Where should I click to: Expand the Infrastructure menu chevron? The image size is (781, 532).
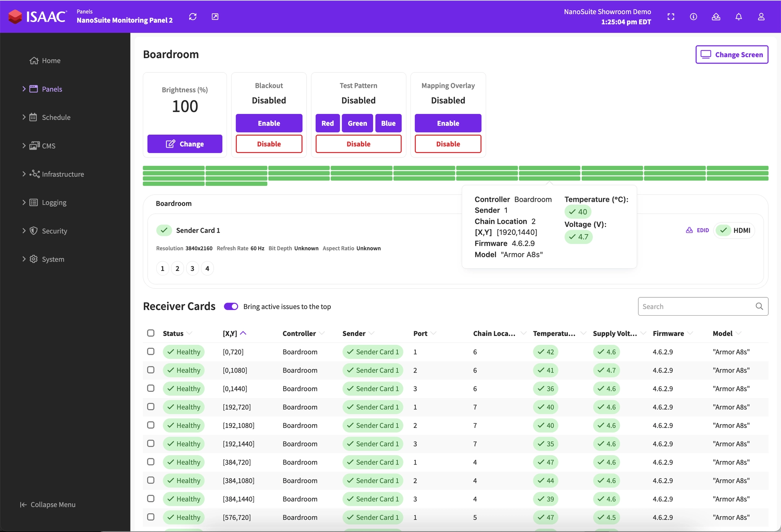(24, 174)
